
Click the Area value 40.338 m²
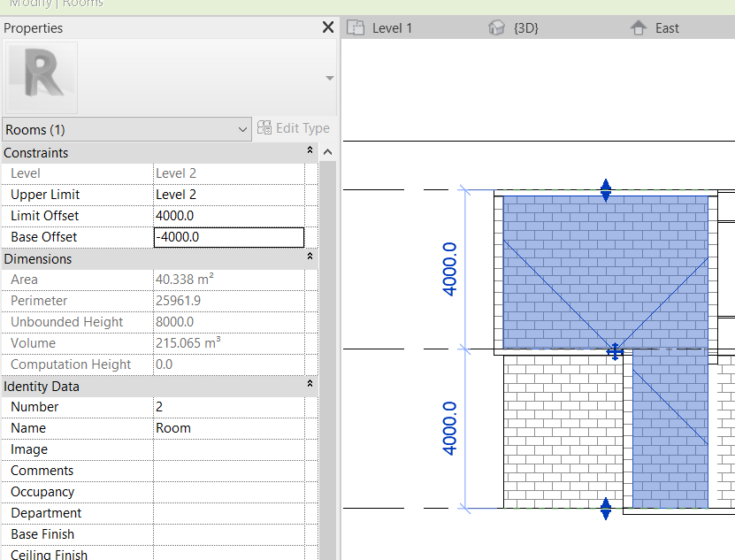point(185,279)
